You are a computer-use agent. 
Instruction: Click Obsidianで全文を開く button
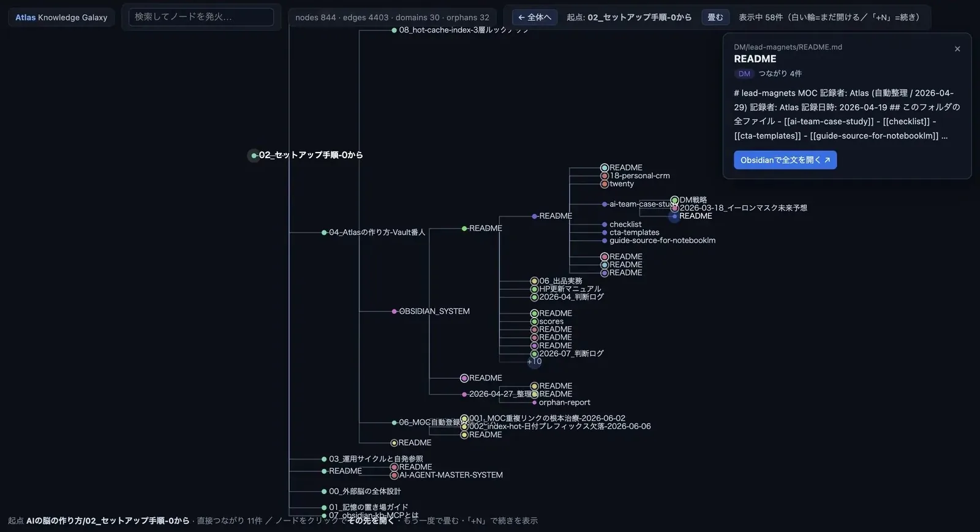(785, 160)
